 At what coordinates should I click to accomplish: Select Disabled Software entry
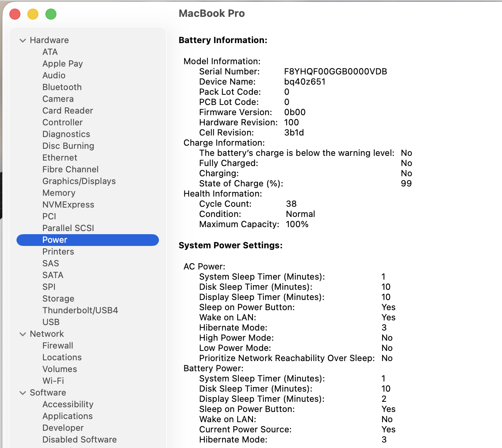(x=79, y=440)
